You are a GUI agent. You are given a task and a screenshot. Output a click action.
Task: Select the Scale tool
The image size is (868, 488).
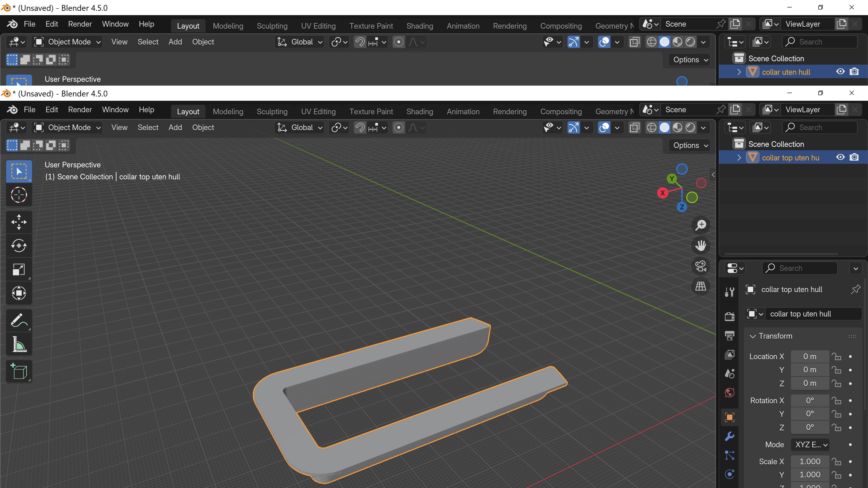point(19,270)
